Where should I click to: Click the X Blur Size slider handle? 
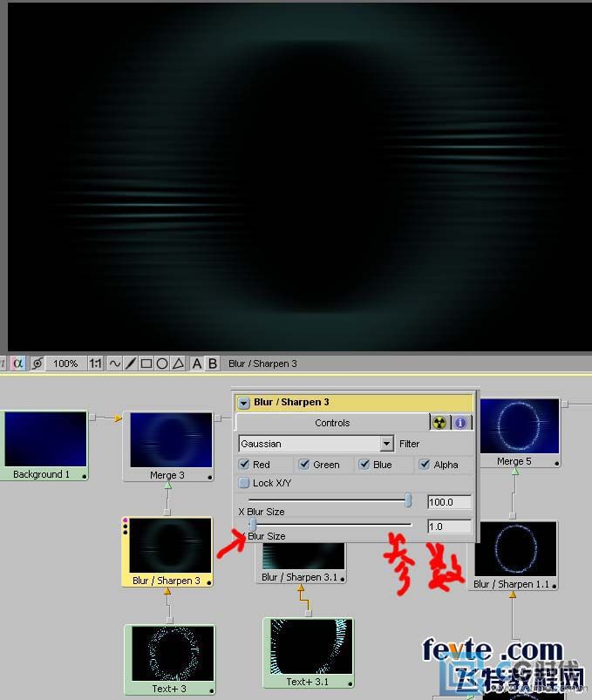coord(408,500)
